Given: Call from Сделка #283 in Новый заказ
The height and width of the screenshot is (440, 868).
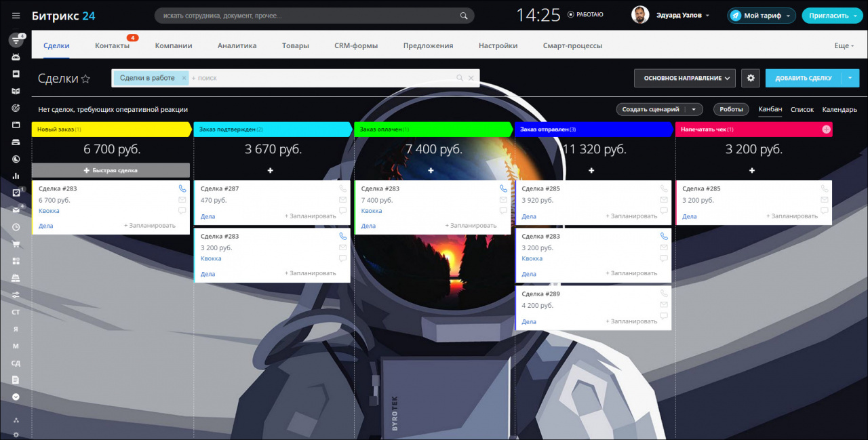Looking at the screenshot, I should (x=182, y=188).
